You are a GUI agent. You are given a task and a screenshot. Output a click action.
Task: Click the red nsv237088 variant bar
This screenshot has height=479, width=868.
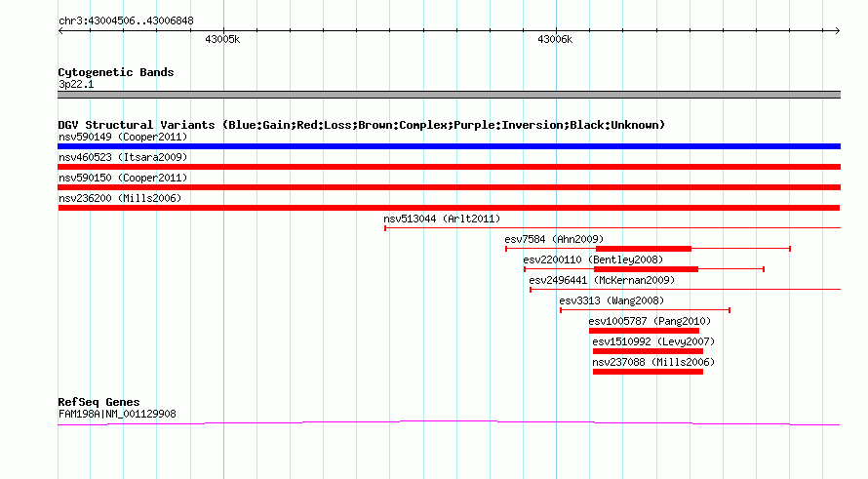click(648, 372)
